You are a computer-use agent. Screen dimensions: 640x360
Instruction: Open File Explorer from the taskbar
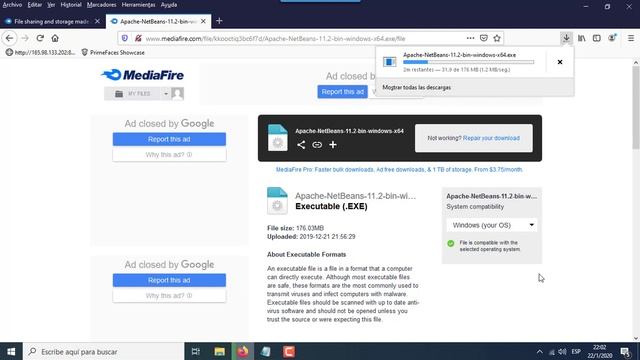click(x=220, y=351)
